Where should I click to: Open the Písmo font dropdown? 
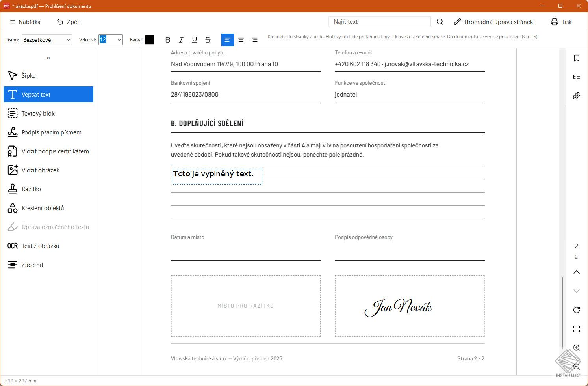click(x=47, y=40)
